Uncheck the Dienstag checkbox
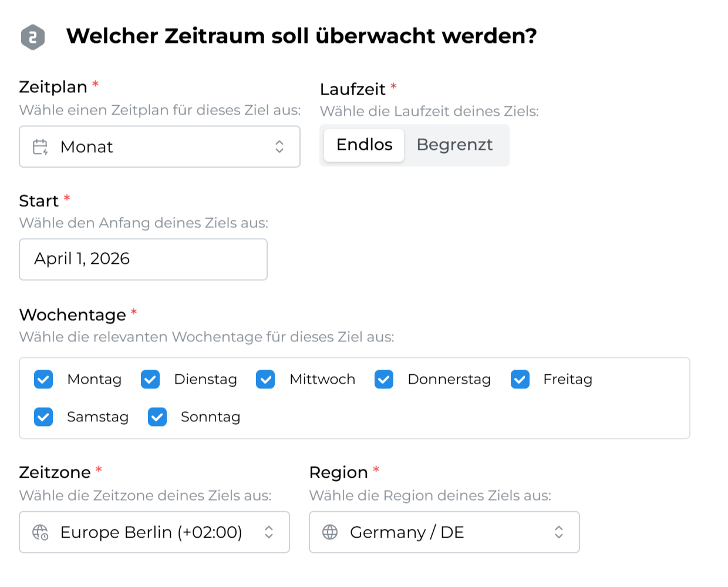The image size is (728, 587). (150, 380)
